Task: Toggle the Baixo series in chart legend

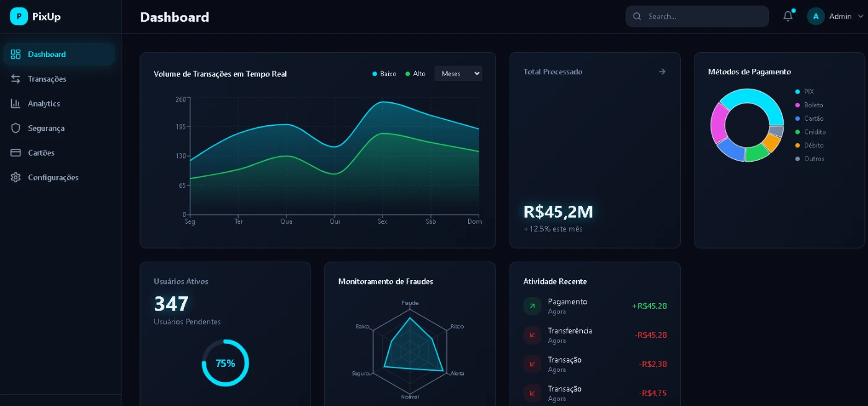Action: point(384,74)
